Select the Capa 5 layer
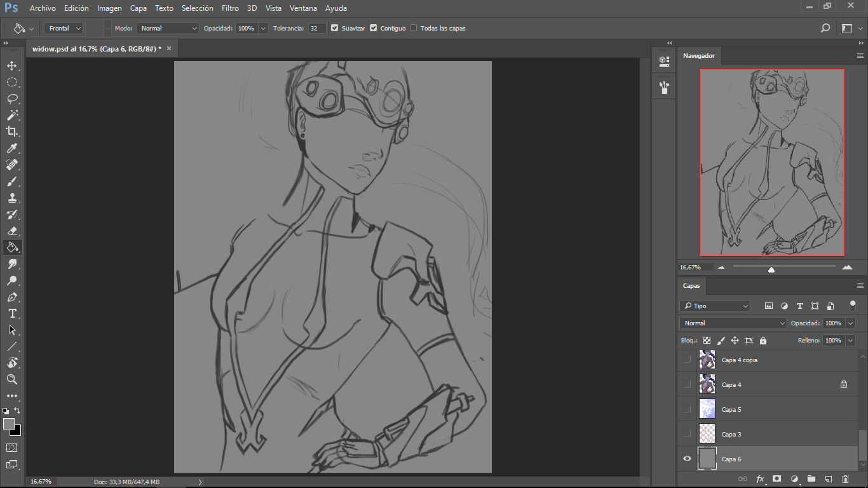 tap(731, 409)
